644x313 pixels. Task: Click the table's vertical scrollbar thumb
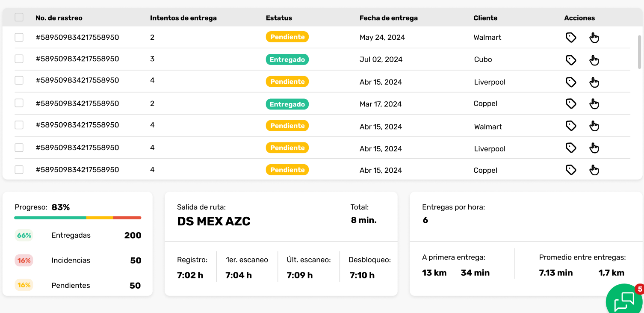[x=639, y=52]
